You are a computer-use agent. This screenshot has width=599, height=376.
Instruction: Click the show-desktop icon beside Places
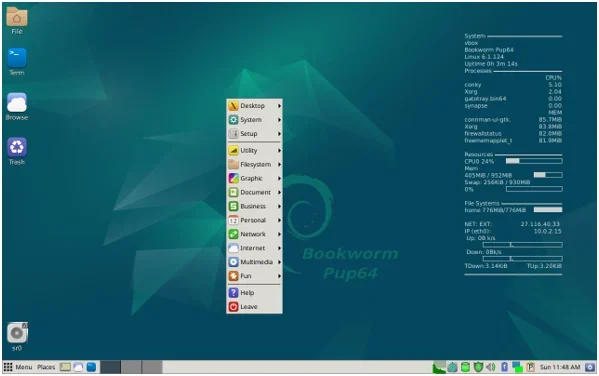point(65,367)
